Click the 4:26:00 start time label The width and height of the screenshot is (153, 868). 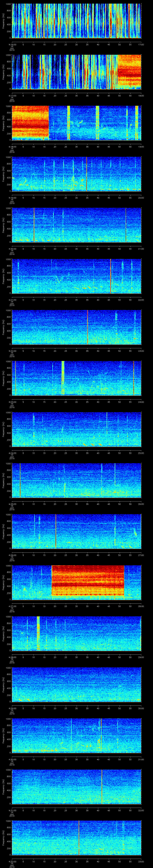coord(12,555)
